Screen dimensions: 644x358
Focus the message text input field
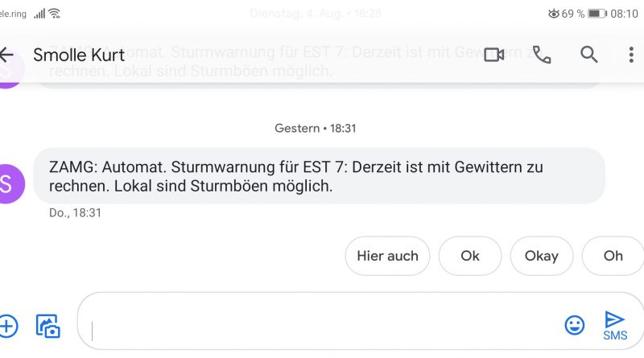(322, 324)
